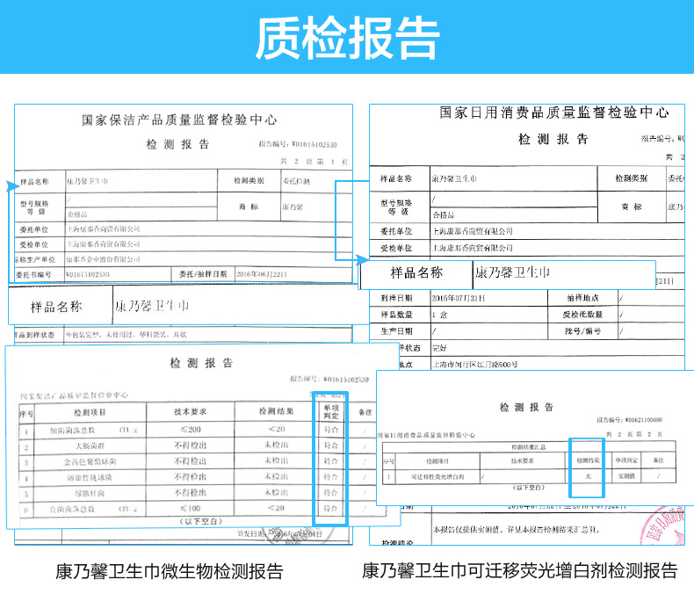
Task: Click the address '上海市闵行区江月路900号'
Action: tap(475, 365)
